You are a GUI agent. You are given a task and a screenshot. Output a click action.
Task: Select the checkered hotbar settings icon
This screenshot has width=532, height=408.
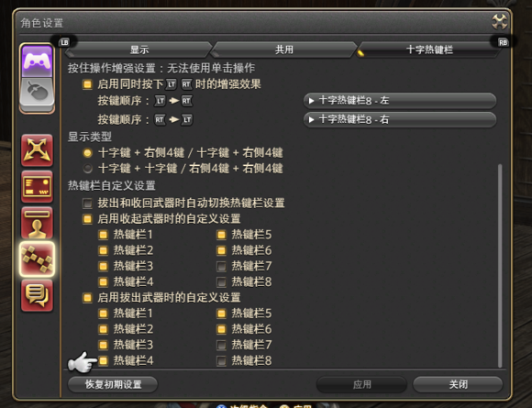37,259
